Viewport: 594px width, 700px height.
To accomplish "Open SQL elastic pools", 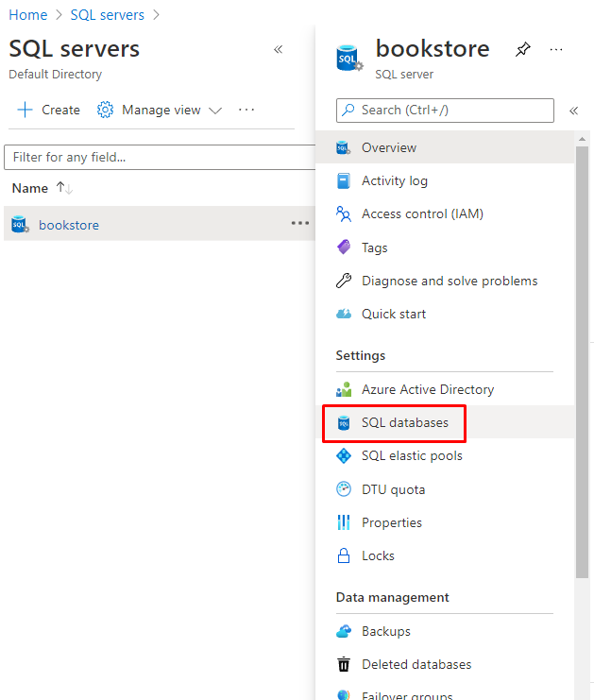I will tap(412, 456).
